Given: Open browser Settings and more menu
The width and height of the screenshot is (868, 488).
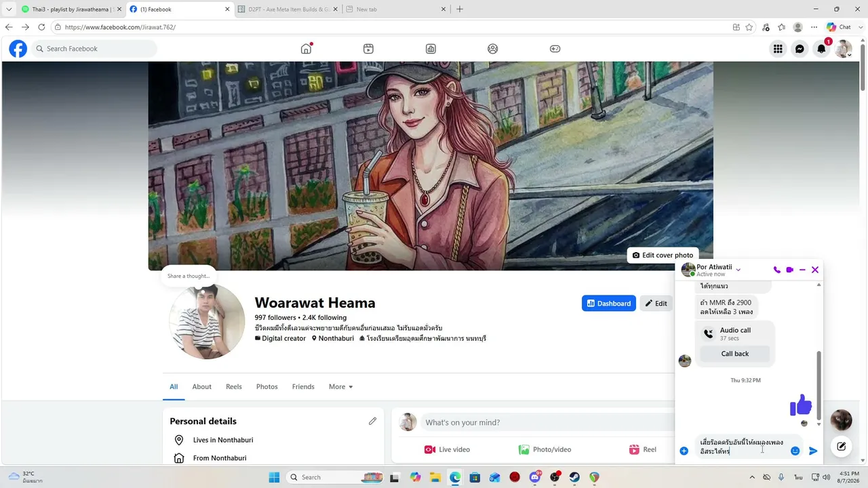Looking at the screenshot, I should tap(814, 27).
